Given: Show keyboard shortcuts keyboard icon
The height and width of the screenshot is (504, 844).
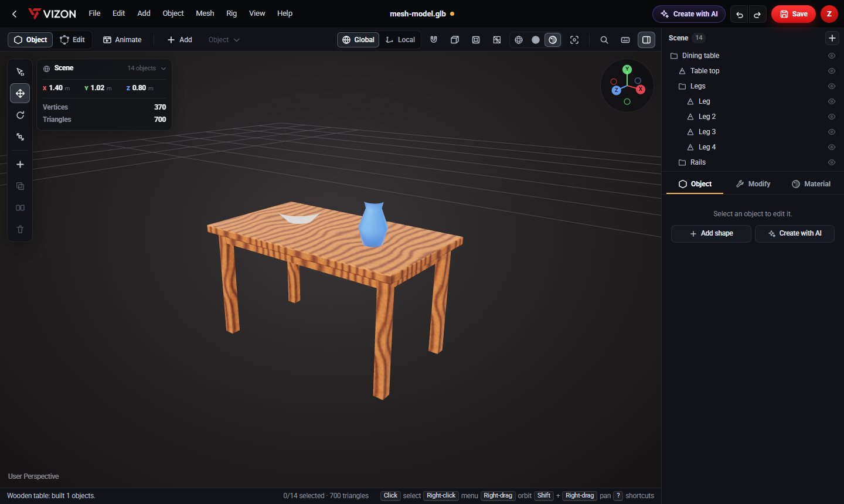Looking at the screenshot, I should pos(625,40).
